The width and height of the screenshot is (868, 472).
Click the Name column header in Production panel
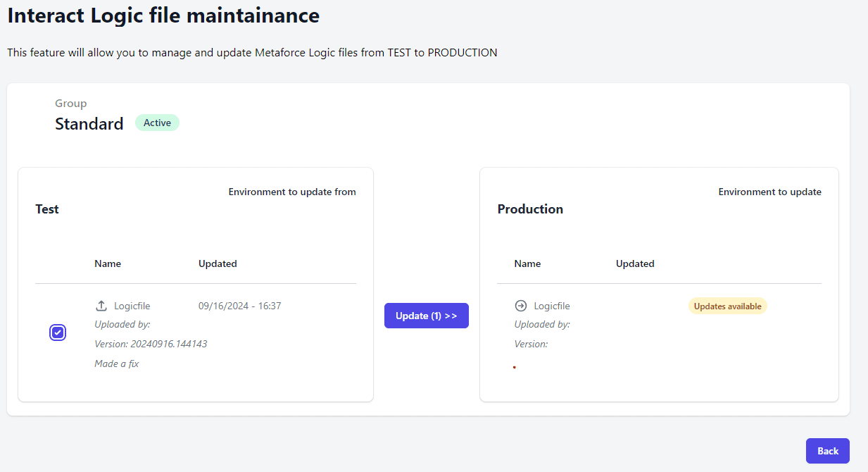[527, 263]
